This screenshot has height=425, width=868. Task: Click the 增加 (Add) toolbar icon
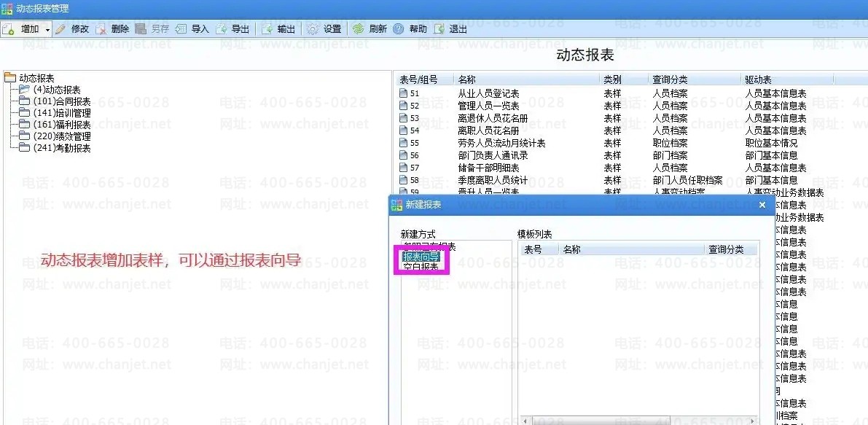point(9,29)
